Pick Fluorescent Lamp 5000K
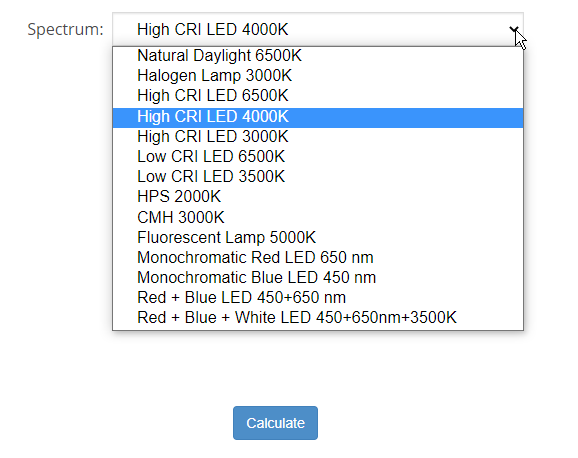578x458 pixels. pos(318,237)
